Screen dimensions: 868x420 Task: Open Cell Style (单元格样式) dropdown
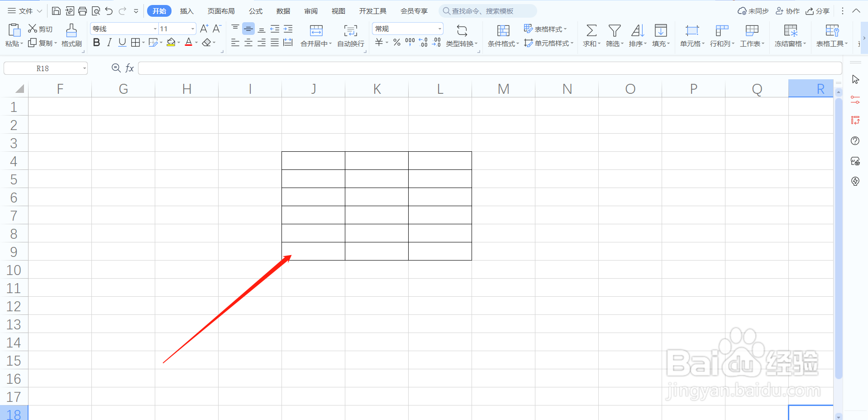[x=548, y=43]
